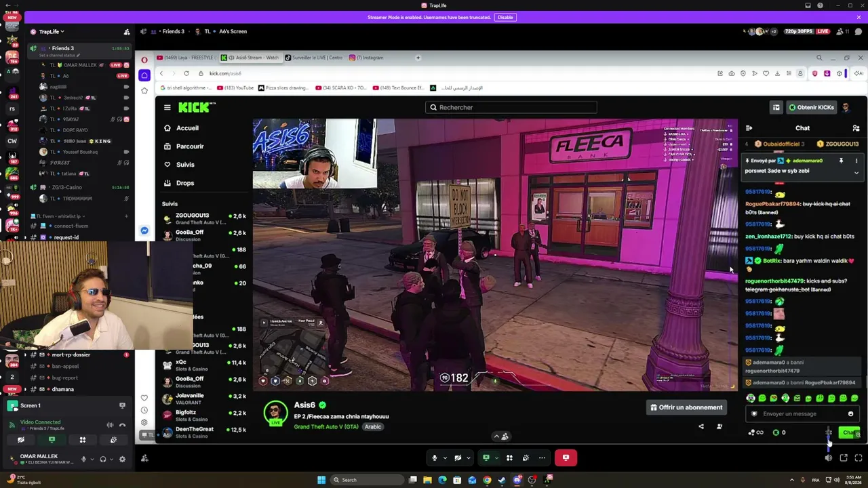
Task: Open the mort-rp-dossier channel
Action: [x=71, y=354]
